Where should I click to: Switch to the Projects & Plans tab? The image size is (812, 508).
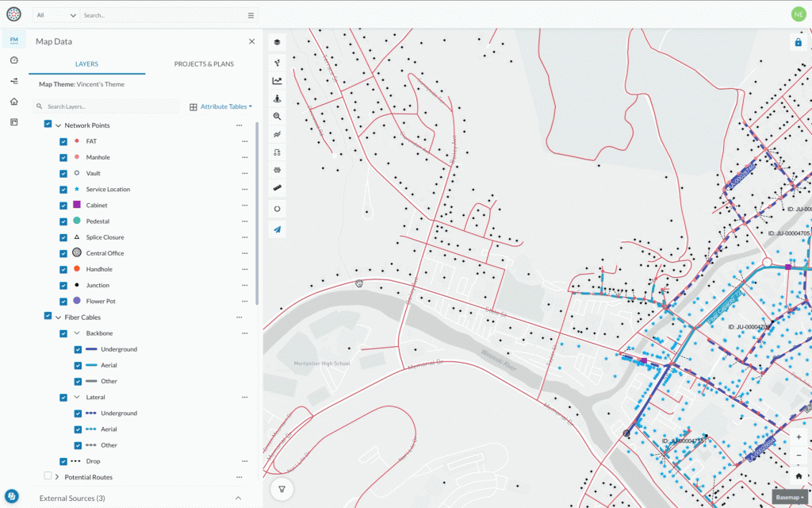click(204, 64)
